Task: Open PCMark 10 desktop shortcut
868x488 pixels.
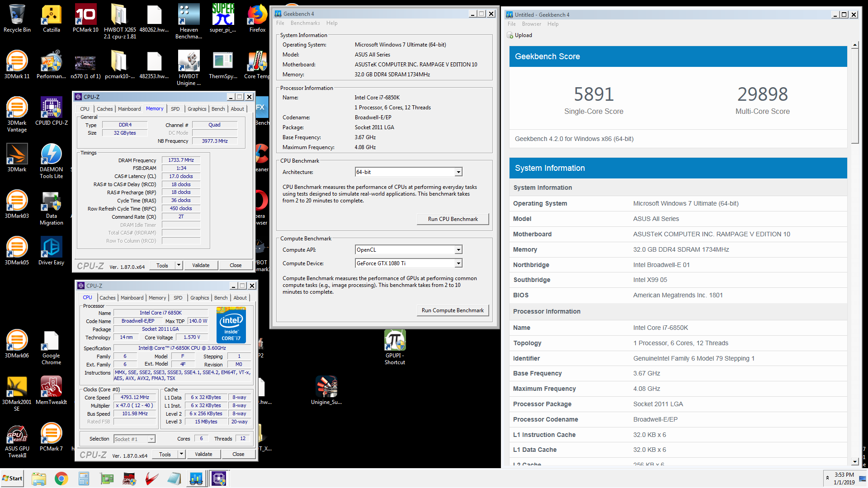Action: 85,19
